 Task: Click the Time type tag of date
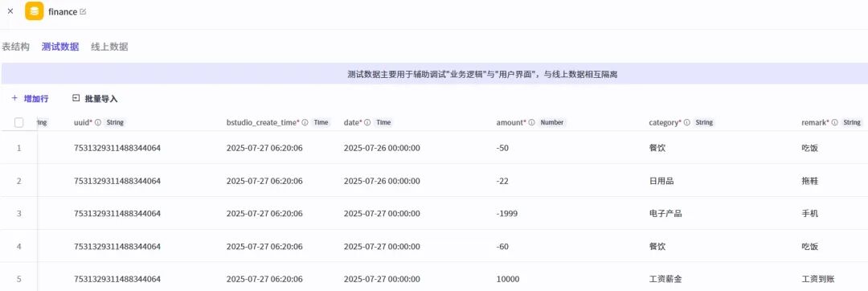pos(383,123)
